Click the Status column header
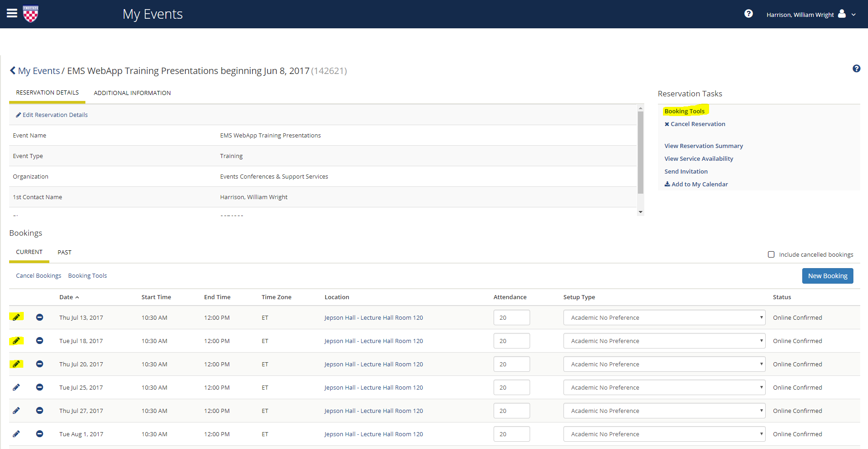868x449 pixels. tap(782, 297)
